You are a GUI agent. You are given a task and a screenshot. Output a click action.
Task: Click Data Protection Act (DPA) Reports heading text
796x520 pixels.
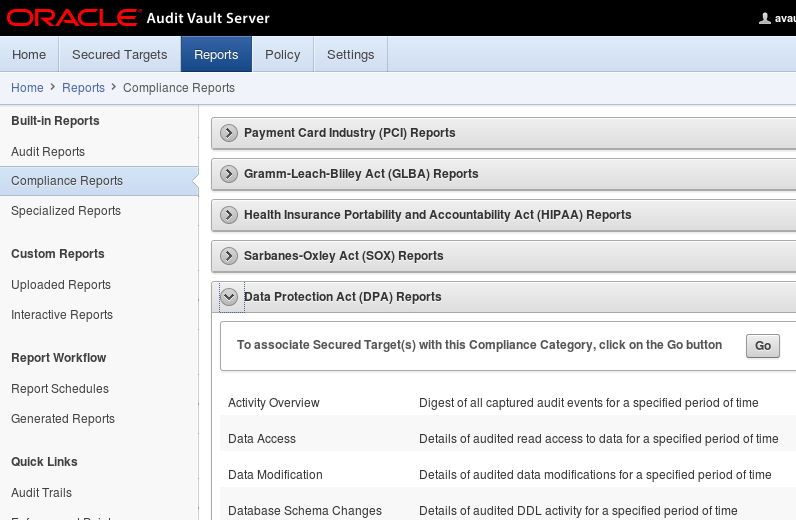(x=343, y=297)
